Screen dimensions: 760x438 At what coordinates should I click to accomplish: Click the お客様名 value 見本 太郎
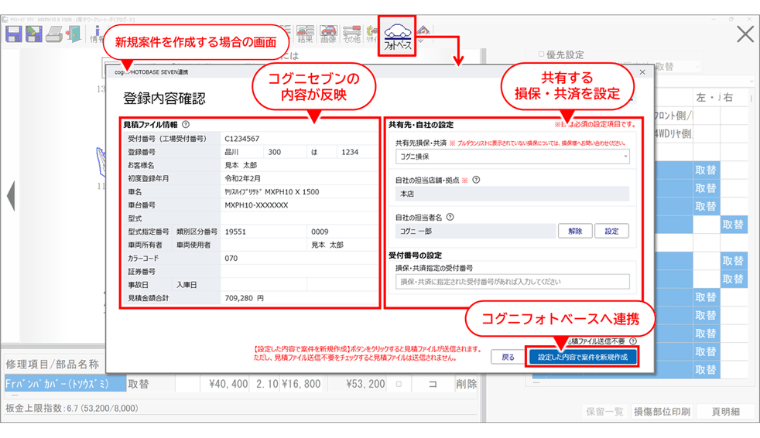[240, 165]
